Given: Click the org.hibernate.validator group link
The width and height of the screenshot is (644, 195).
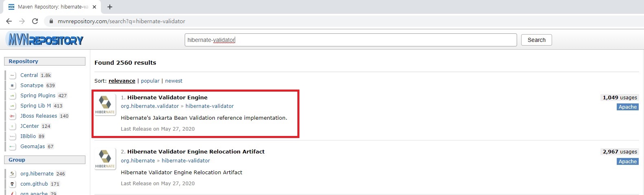Looking at the screenshot, I should pos(150,106).
